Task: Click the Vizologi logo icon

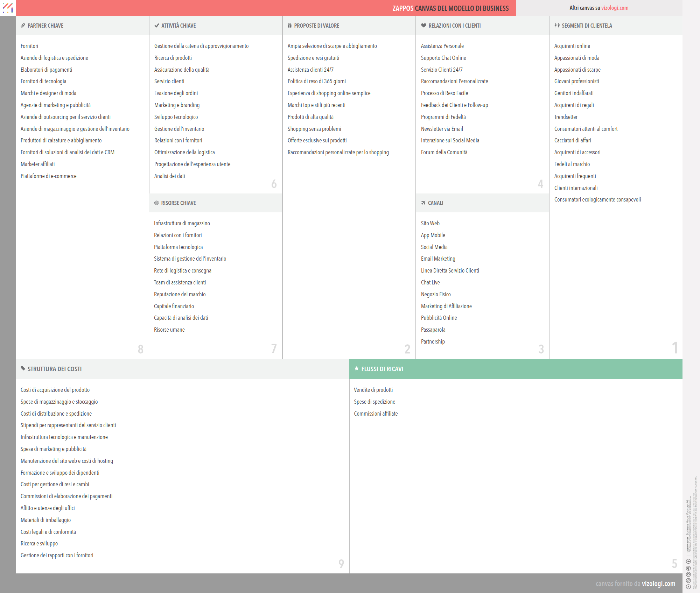Action: point(8,8)
